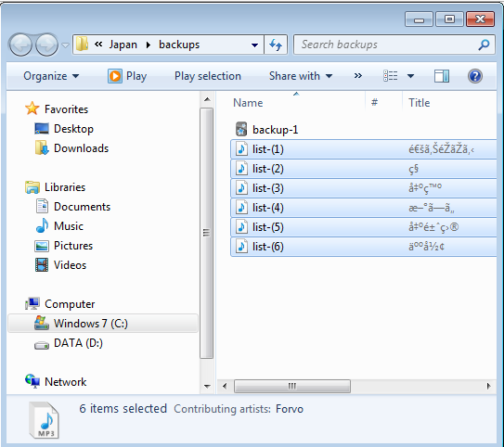The image size is (504, 447).
Task: Click the refresh arrows icon in address bar
Action: click(276, 45)
